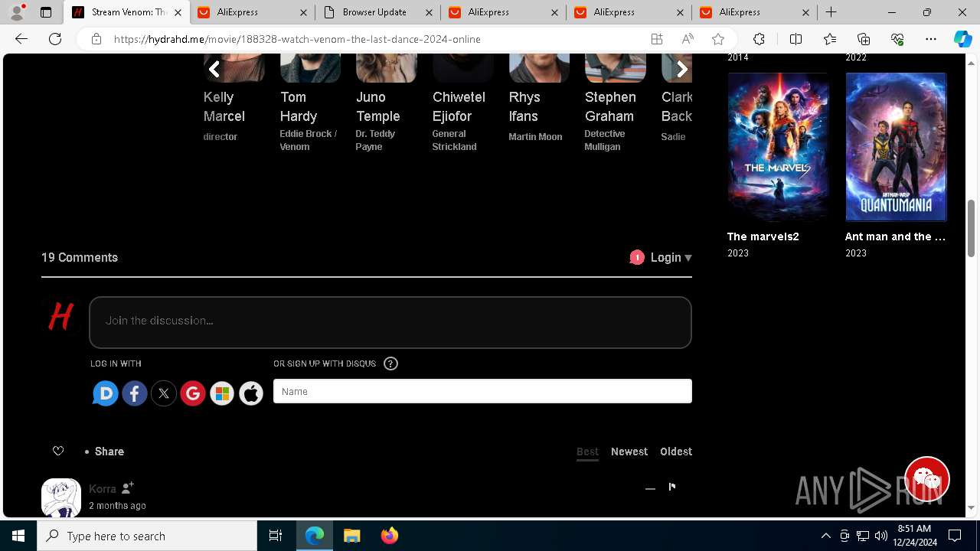Click the Share link
Image resolution: width=980 pixels, height=551 pixels.
point(109,452)
